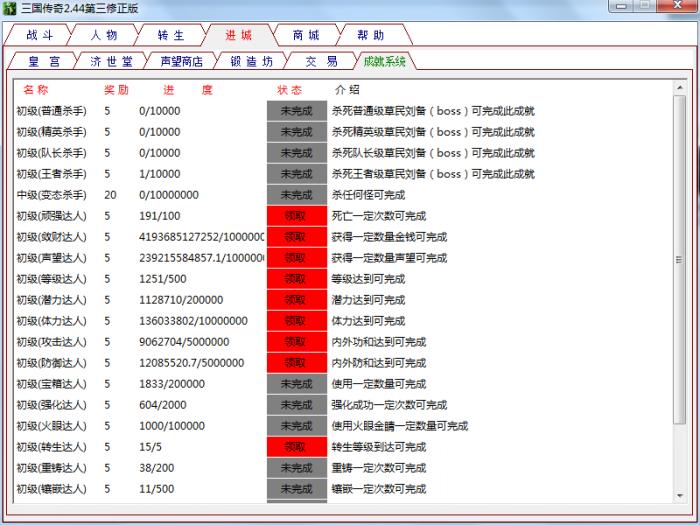Open the 济世堂 sub-tab
Image resolution: width=700 pixels, height=525 pixels.
pos(111,61)
